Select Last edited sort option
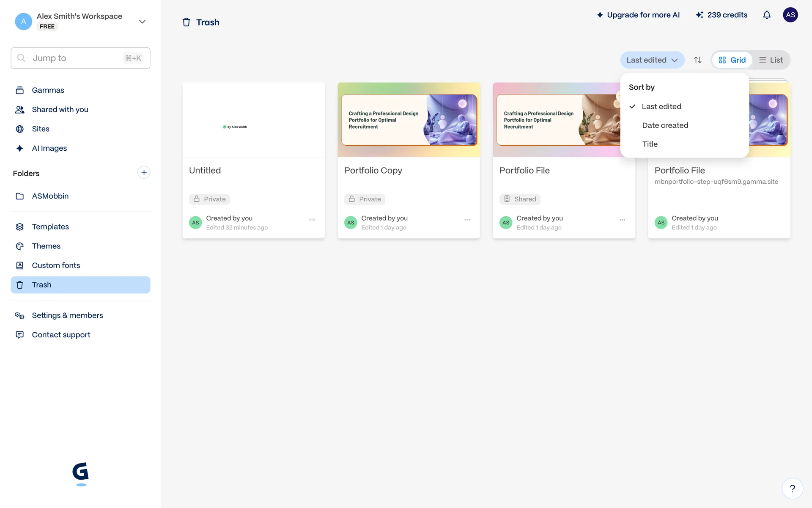This screenshot has width=812, height=508. (661, 107)
